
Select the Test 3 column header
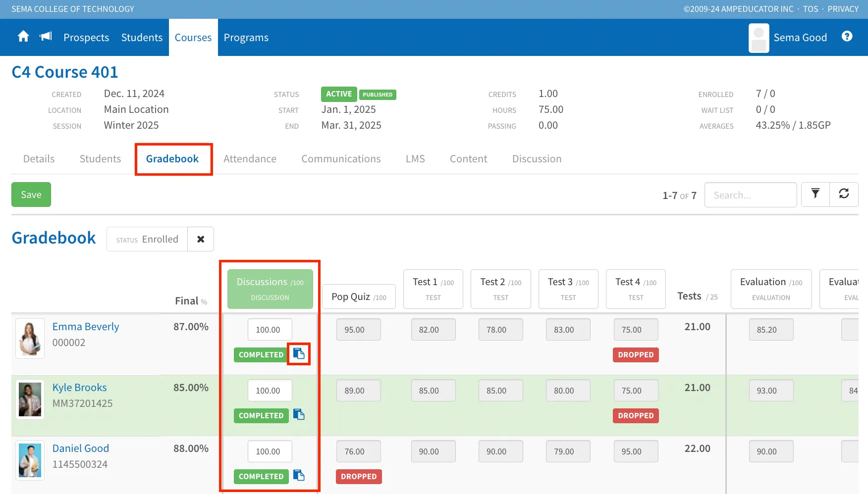[568, 289]
